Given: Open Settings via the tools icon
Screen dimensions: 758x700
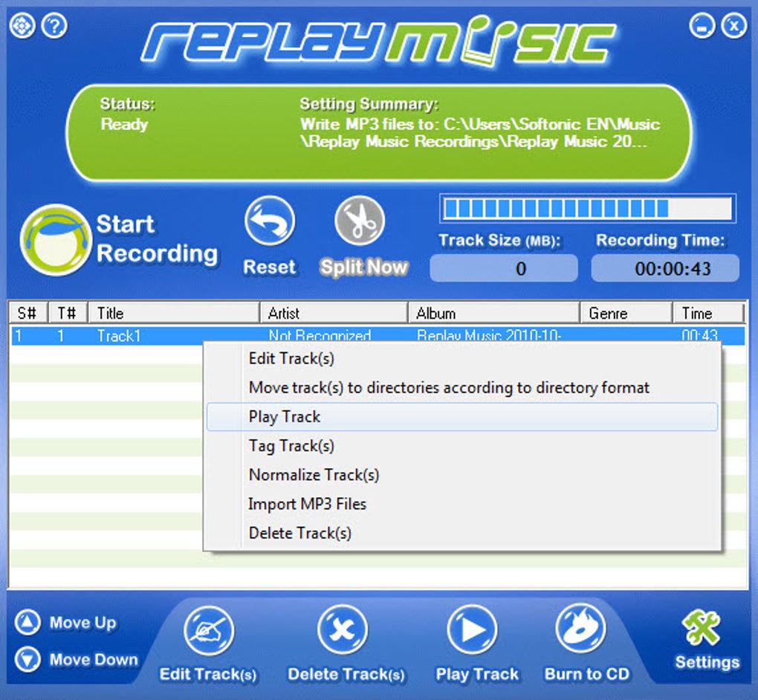Looking at the screenshot, I should [x=702, y=627].
